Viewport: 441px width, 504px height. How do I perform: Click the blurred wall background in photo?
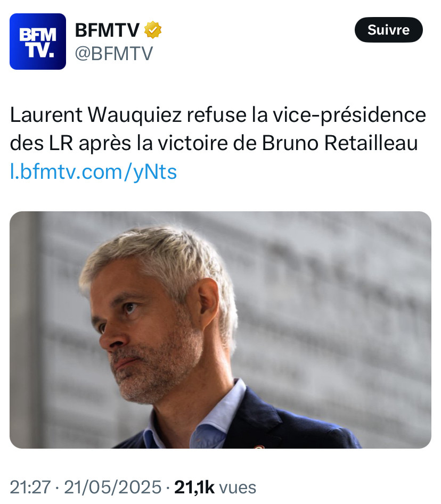coord(338,305)
